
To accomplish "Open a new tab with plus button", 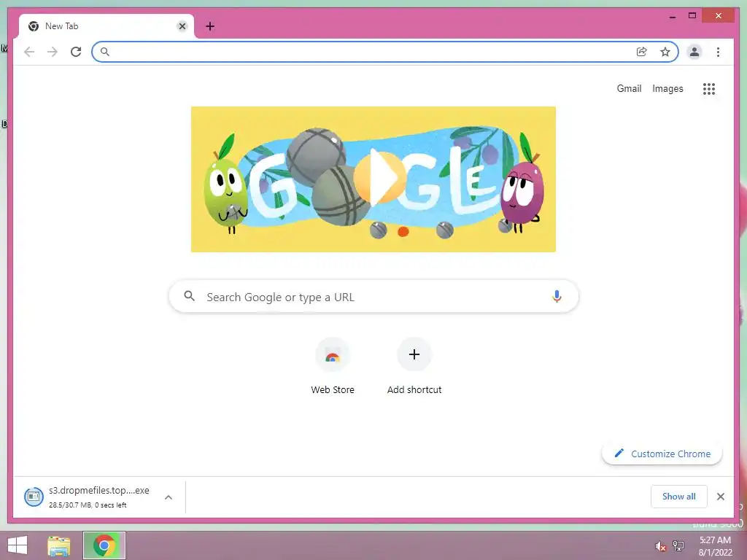I will tap(210, 26).
